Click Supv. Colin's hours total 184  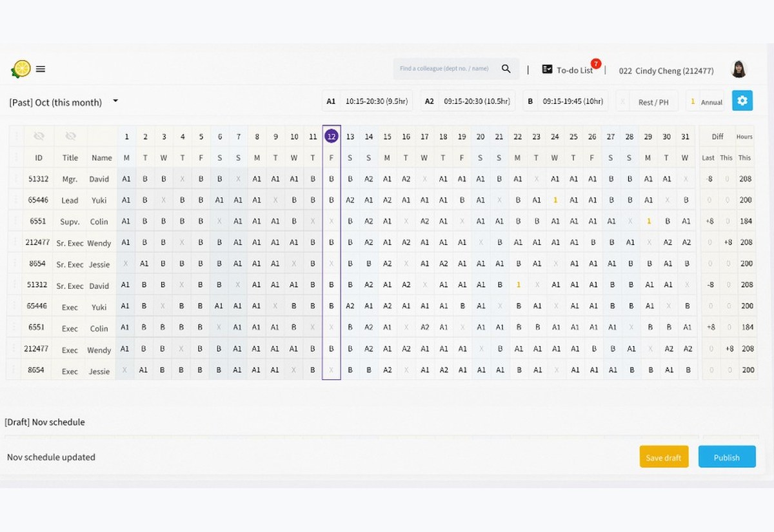click(746, 221)
